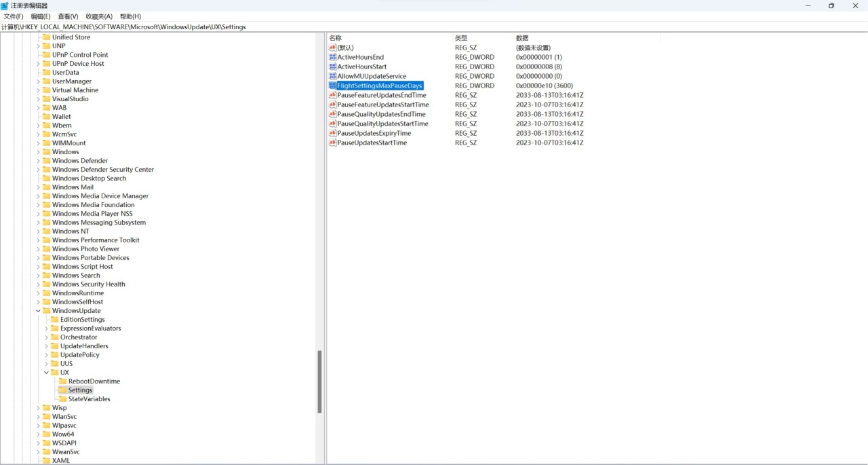Open the 编辑(E) menu
The width and height of the screenshot is (868, 465).
41,16
